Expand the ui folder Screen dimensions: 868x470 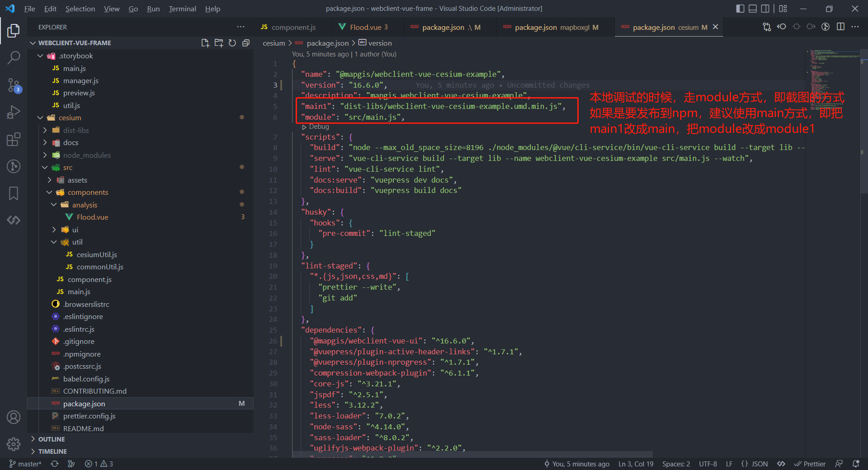(x=54, y=230)
